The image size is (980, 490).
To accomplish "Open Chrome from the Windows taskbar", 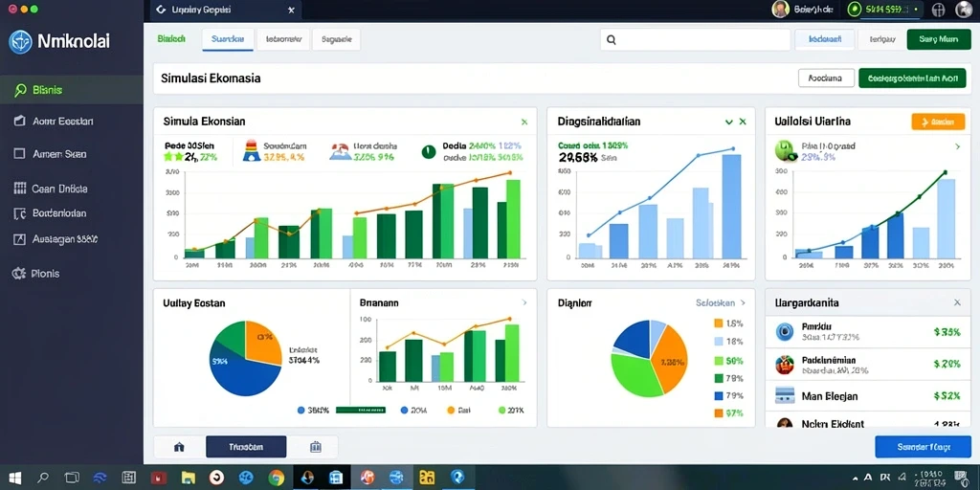I will coord(277,479).
